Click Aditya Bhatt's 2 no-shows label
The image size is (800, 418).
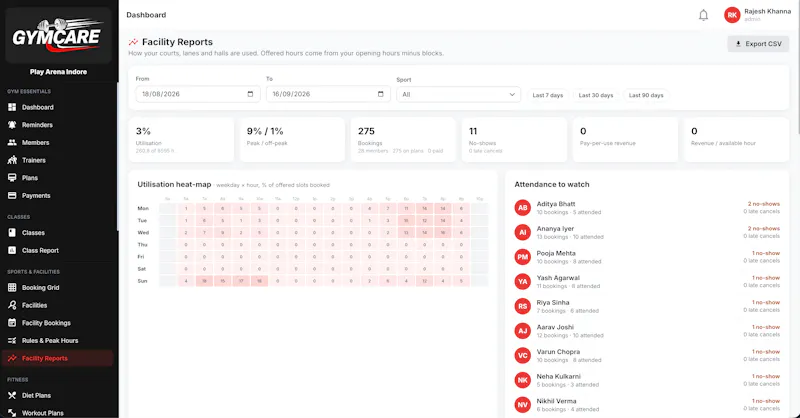tap(764, 204)
